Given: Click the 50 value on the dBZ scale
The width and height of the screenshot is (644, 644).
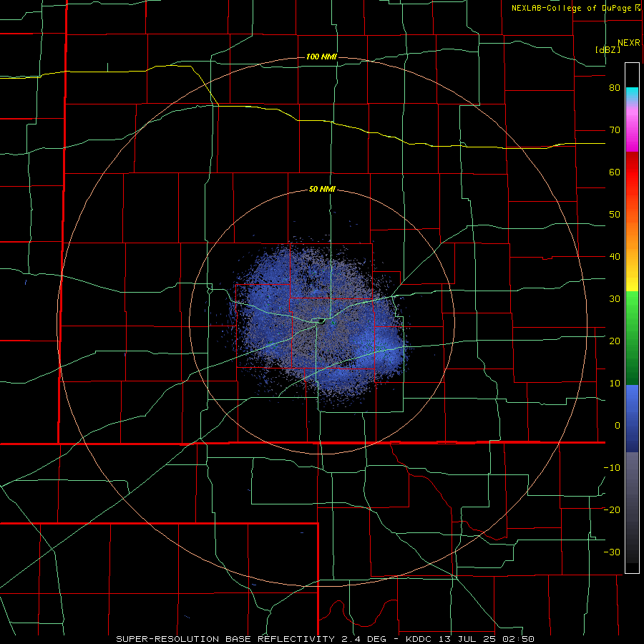Looking at the screenshot, I should pos(615,215).
